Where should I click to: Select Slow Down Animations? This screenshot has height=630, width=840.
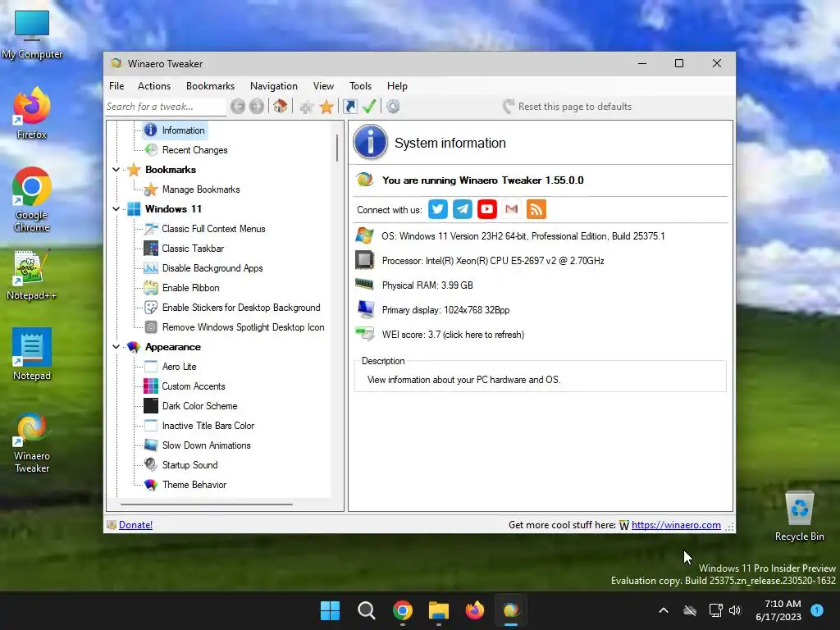[x=206, y=445]
